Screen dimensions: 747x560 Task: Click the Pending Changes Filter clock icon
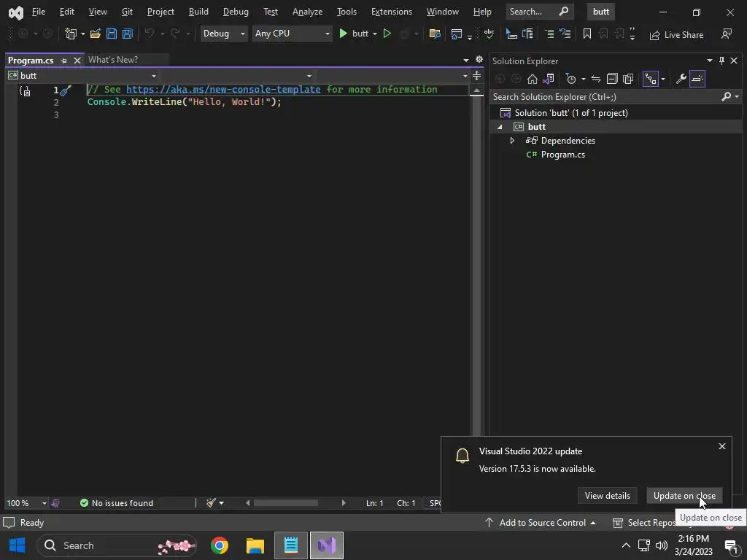click(x=570, y=79)
